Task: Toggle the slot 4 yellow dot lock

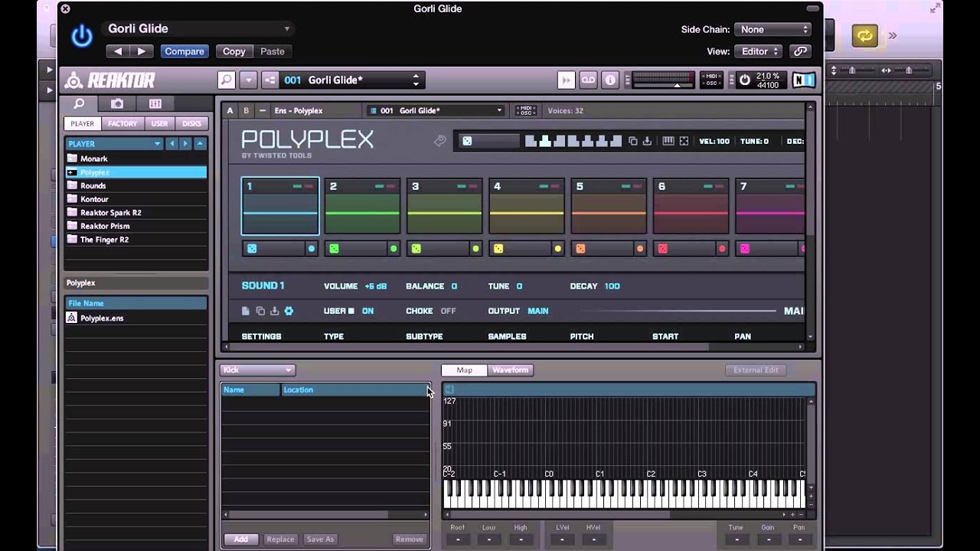Action: pos(557,249)
